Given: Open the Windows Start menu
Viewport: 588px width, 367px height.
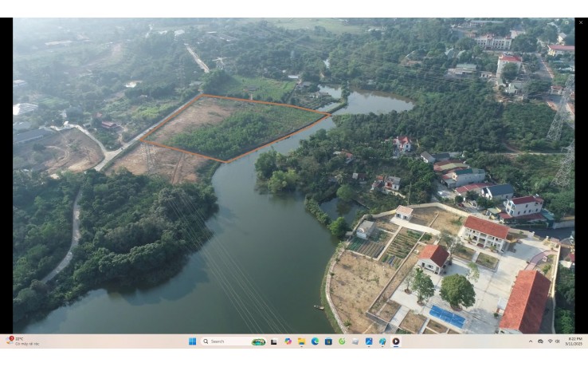Looking at the screenshot, I should coord(192,341).
